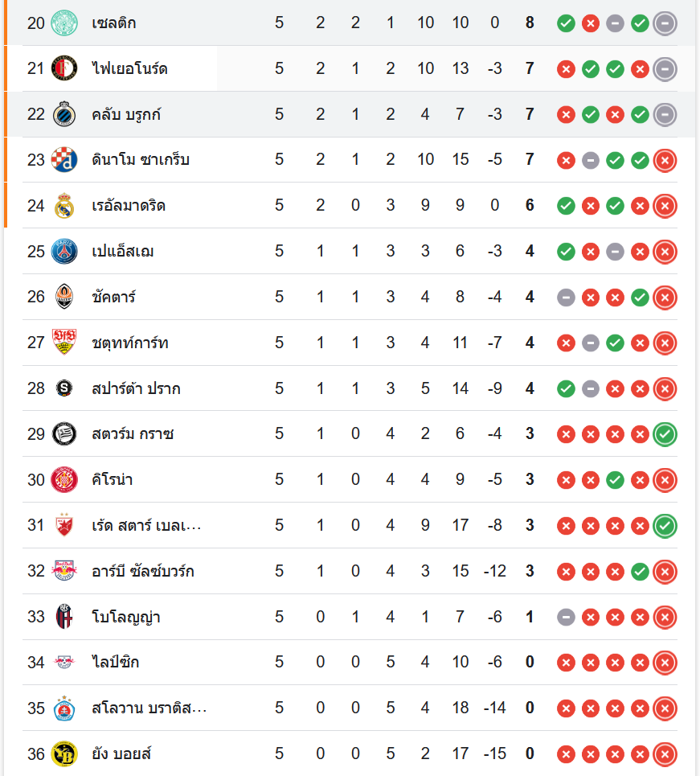Open team name link เรอัลมาดริด
This screenshot has width=700, height=776.
(129, 206)
